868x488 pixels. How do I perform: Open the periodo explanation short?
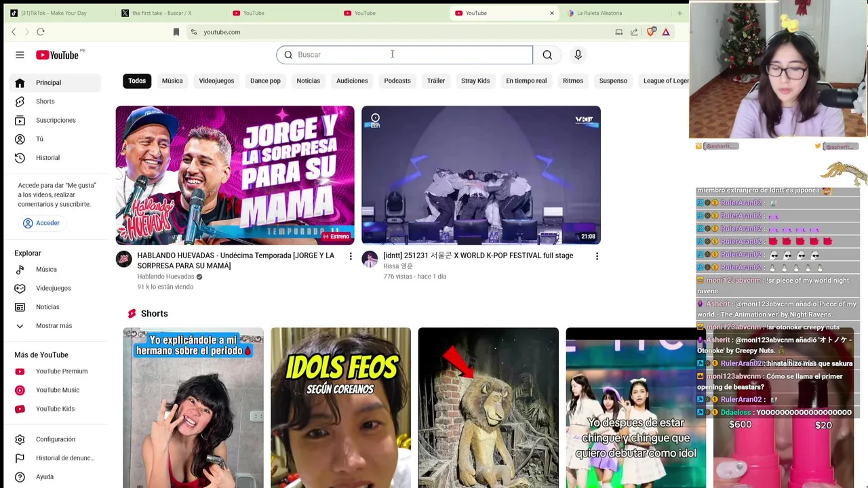pos(193,407)
